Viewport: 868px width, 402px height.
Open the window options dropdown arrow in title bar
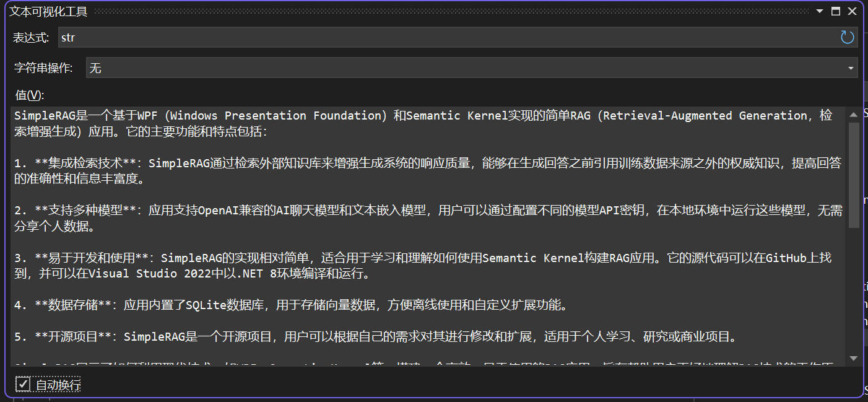(820, 11)
